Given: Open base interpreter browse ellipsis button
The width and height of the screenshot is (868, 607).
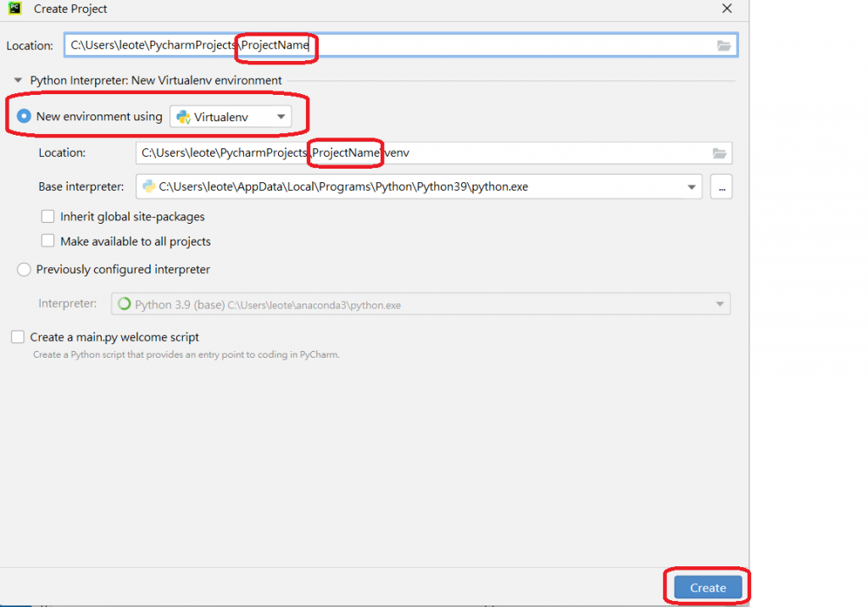Looking at the screenshot, I should [x=721, y=187].
